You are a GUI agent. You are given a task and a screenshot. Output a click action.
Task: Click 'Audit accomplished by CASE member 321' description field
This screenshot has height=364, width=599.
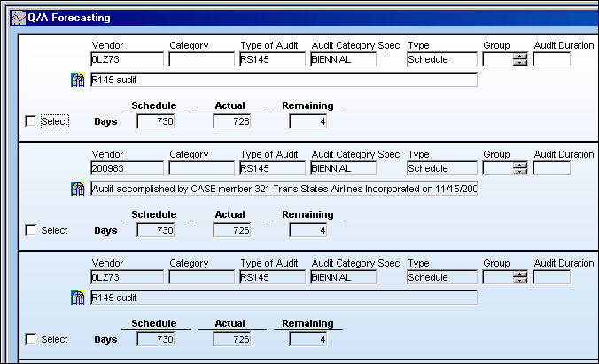coord(284,189)
